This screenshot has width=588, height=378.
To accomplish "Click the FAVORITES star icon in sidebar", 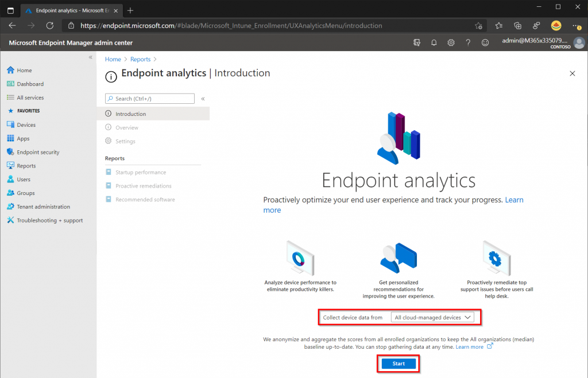I will 10,111.
